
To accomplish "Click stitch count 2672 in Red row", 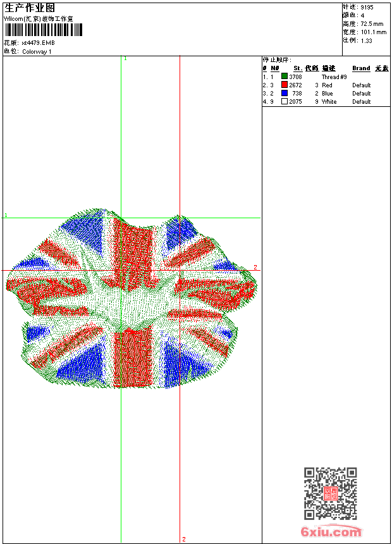I will coord(295,85).
